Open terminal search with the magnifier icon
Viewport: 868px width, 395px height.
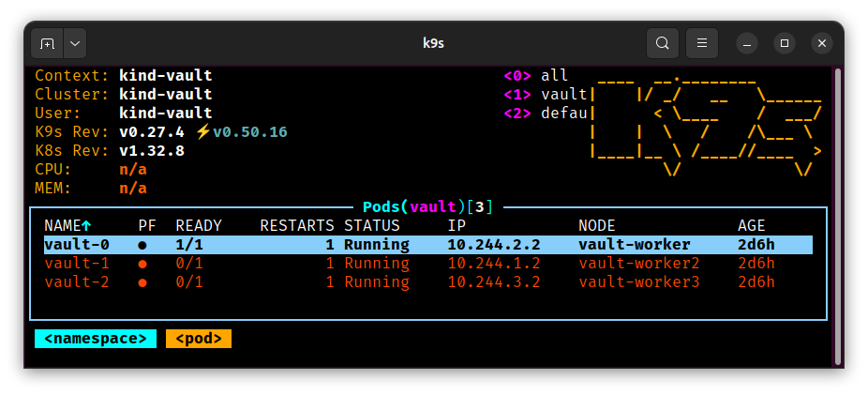coord(662,43)
